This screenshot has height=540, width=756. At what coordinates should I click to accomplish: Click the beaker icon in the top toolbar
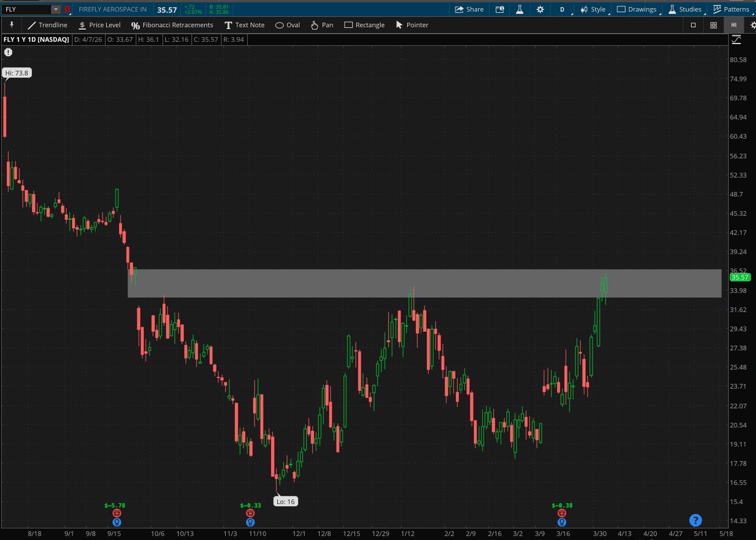coord(519,9)
